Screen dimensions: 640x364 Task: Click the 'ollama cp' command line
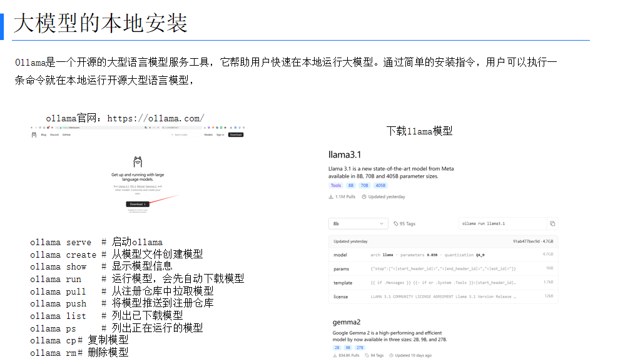pos(79,340)
